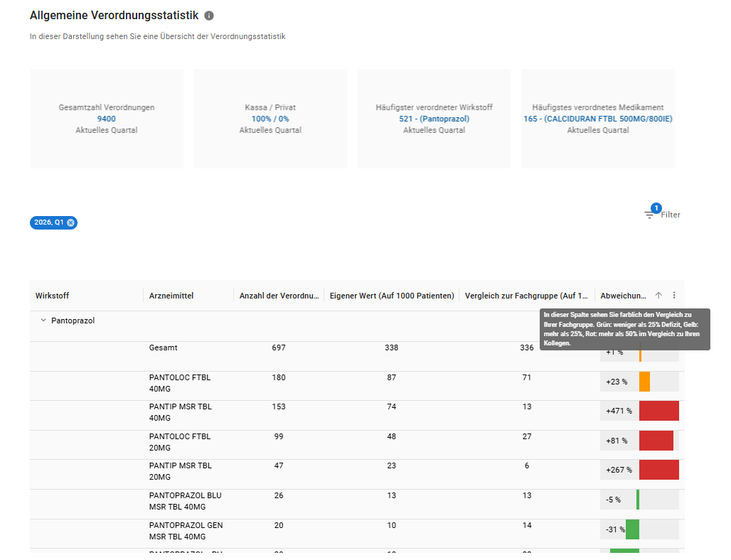Sort by the Wirkstoff column header
The width and height of the screenshot is (731, 560).
[x=52, y=296]
